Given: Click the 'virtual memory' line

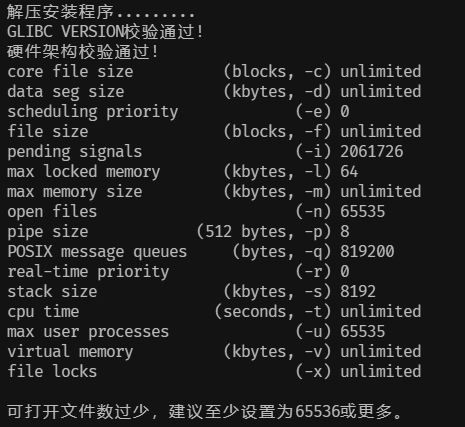Looking at the screenshot, I should coord(214,352).
